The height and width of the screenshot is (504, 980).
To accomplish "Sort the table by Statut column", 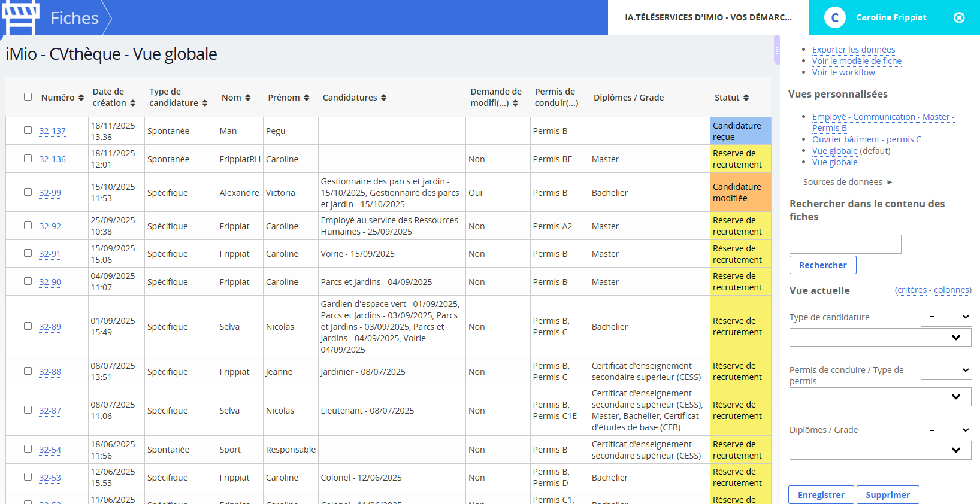I will (x=746, y=98).
